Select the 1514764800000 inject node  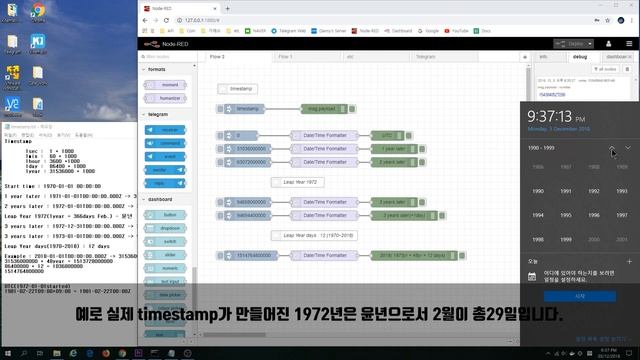(x=251, y=256)
